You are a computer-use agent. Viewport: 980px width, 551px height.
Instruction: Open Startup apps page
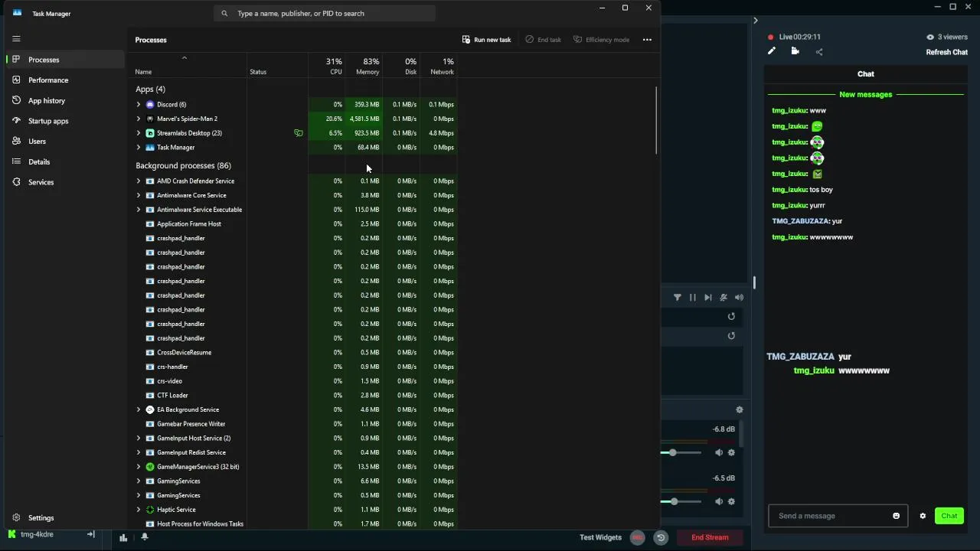64,121
